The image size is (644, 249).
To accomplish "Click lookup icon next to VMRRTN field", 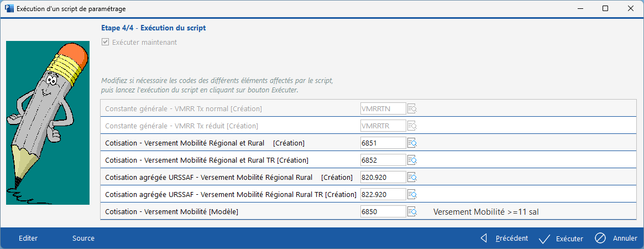I will click(412, 109).
